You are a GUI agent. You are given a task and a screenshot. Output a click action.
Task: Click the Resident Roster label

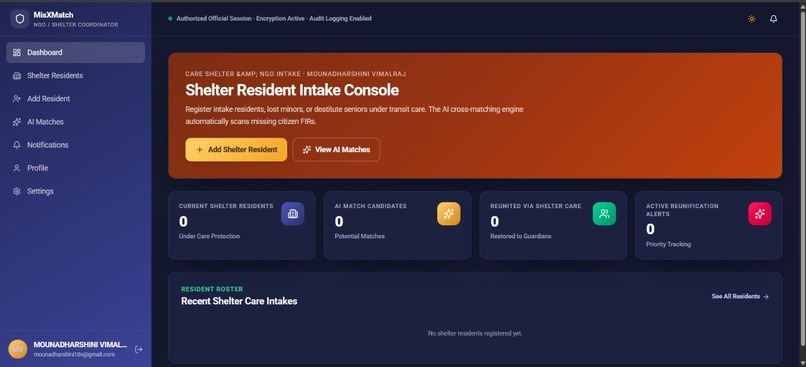[212, 289]
